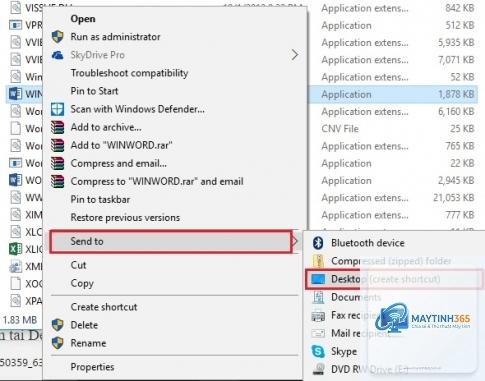
Task: Click the Bluetooth icon in the Send to submenu
Action: (x=318, y=243)
